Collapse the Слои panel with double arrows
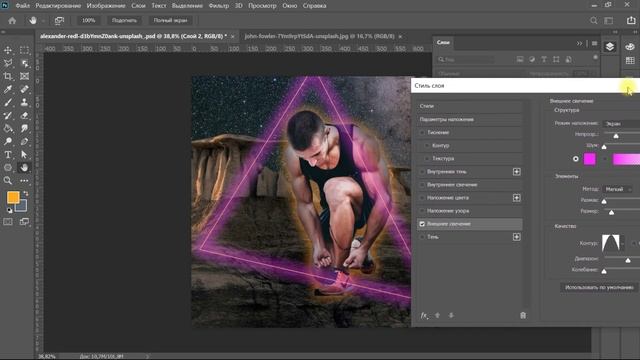The image size is (640, 360). click(579, 43)
